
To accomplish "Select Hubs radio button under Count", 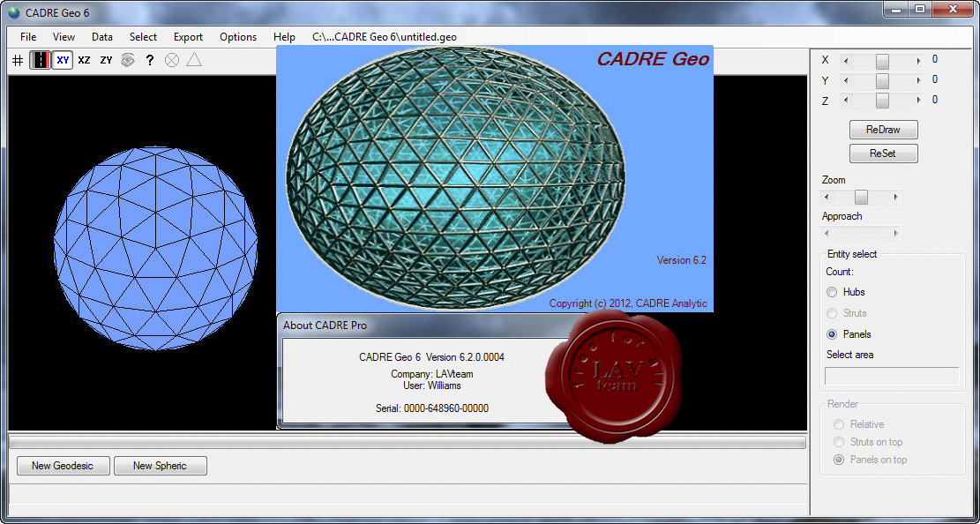I will click(832, 292).
